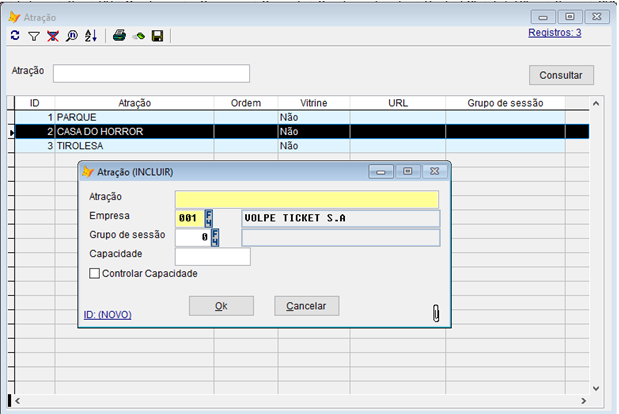This screenshot has height=414, width=619.
Task: Click the refresh icon in toolbar
Action: pos(14,36)
